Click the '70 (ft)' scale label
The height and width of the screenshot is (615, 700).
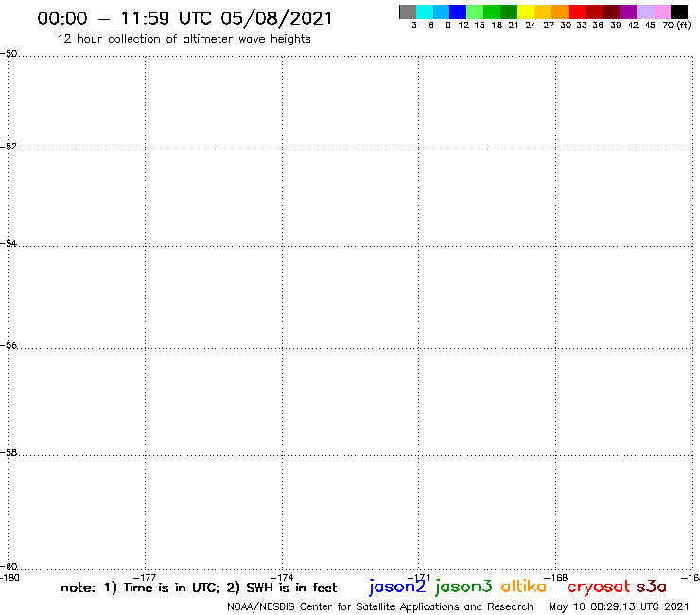click(x=676, y=26)
